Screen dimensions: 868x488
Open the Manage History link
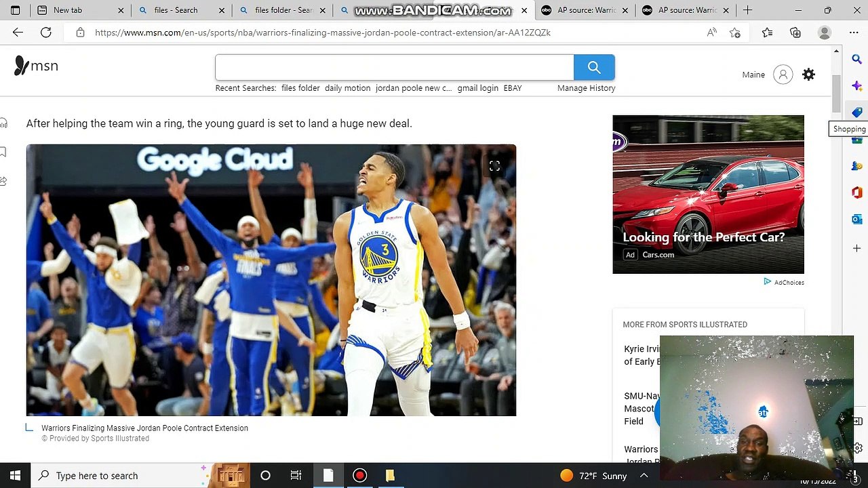tap(586, 88)
